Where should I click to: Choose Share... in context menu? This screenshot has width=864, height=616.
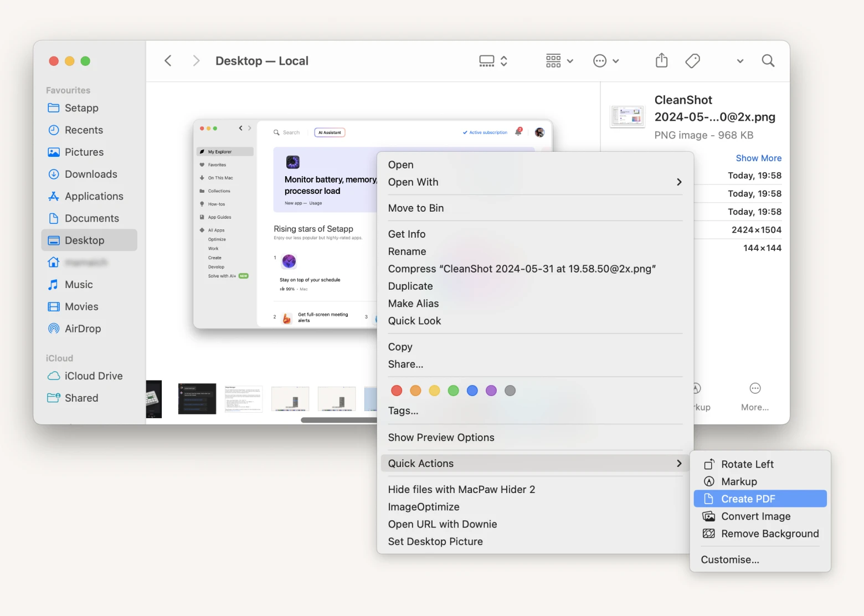(x=535, y=365)
